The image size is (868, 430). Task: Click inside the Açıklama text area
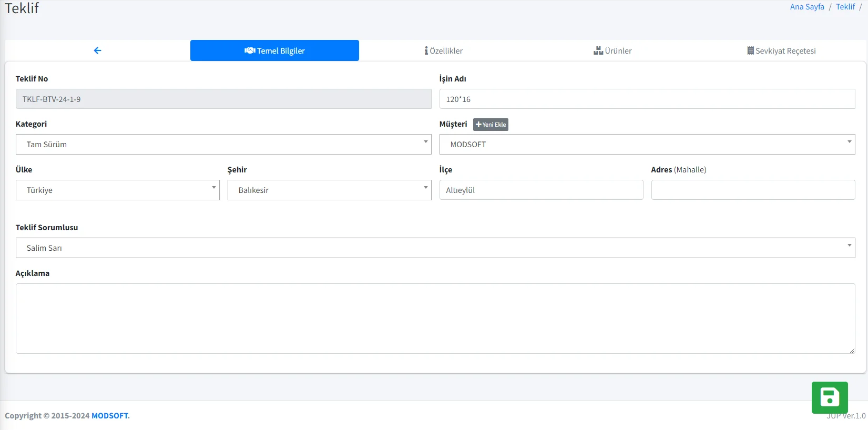coord(435,319)
